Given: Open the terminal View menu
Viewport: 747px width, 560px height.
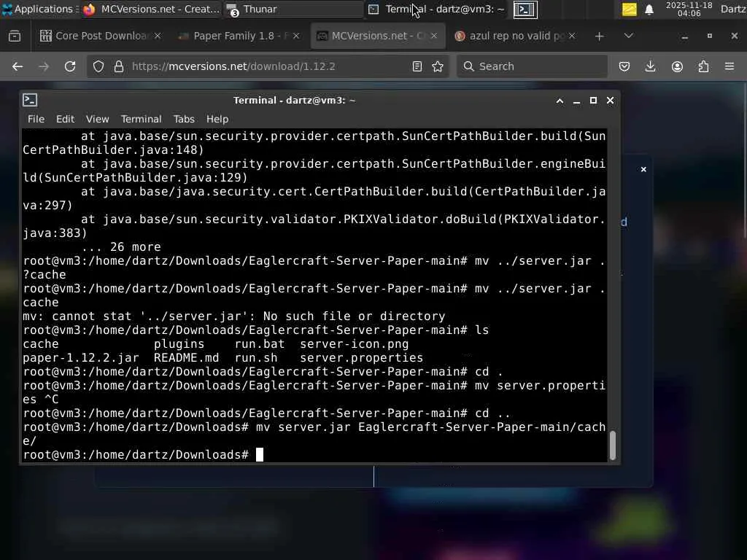Looking at the screenshot, I should 97,119.
